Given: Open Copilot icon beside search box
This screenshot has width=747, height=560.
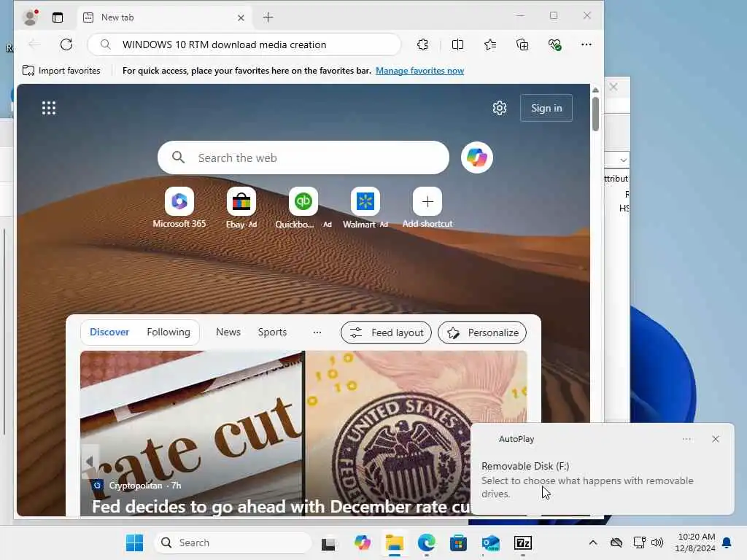Looking at the screenshot, I should (x=477, y=157).
